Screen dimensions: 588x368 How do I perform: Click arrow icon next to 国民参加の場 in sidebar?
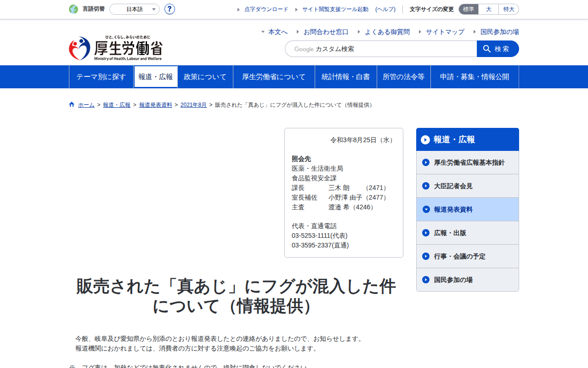[426, 280]
